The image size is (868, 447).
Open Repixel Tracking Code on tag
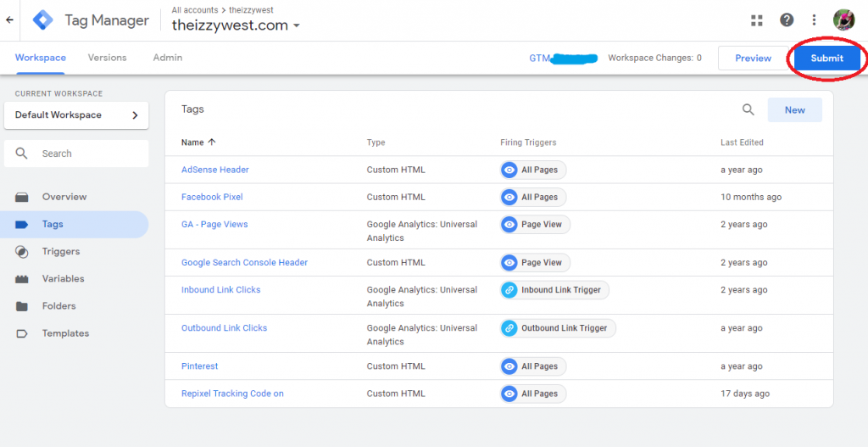pyautogui.click(x=232, y=394)
